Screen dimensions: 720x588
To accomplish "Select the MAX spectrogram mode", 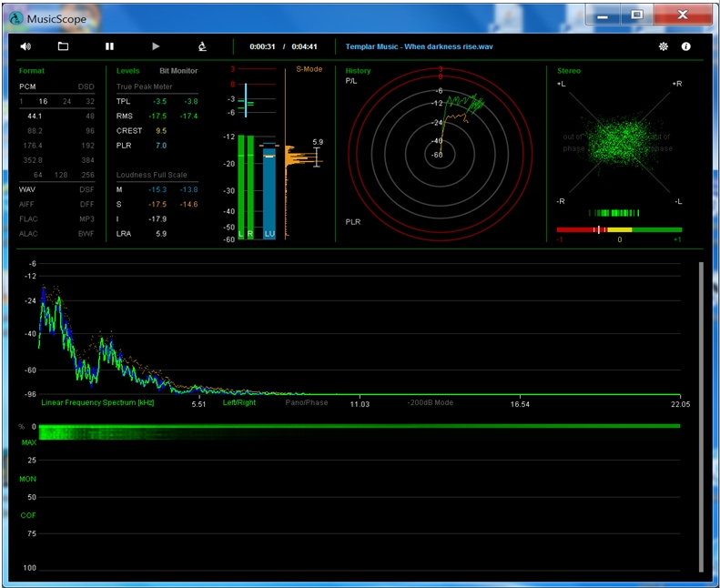I will pyautogui.click(x=28, y=442).
